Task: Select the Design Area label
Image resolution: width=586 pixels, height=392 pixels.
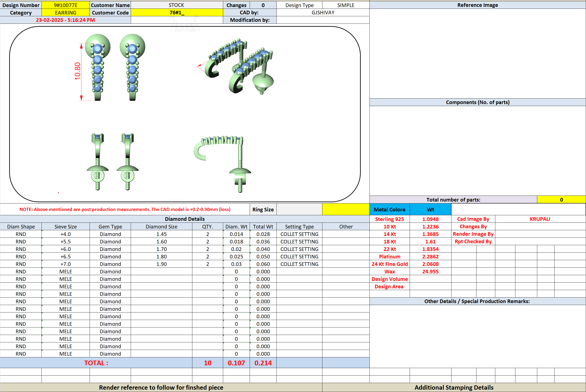Action: [390, 286]
